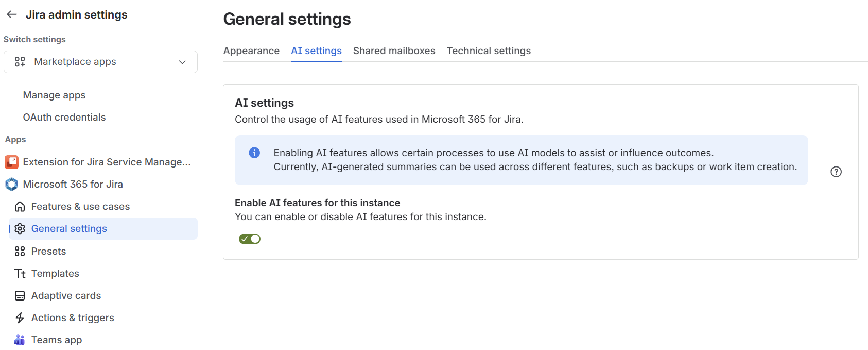Click the Templates text icon

tap(20, 273)
